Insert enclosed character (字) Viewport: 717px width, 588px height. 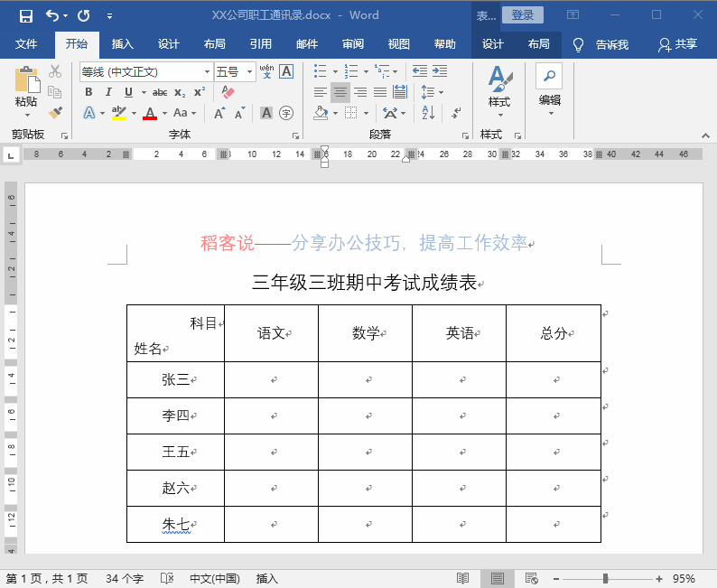pyautogui.click(x=286, y=113)
